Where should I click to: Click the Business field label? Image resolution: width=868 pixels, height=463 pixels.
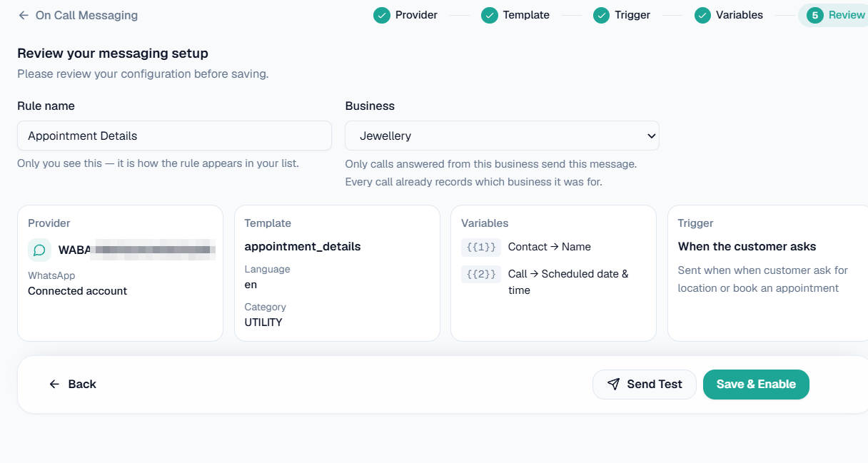tap(370, 106)
